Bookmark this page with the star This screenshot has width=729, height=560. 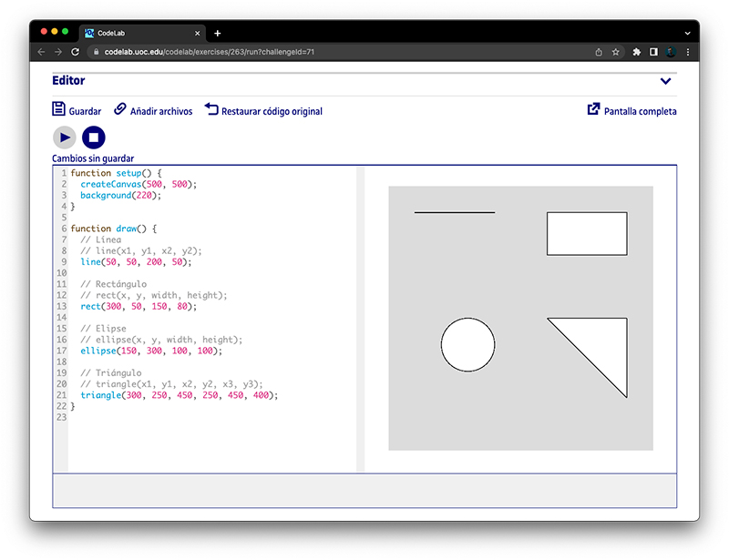click(616, 52)
